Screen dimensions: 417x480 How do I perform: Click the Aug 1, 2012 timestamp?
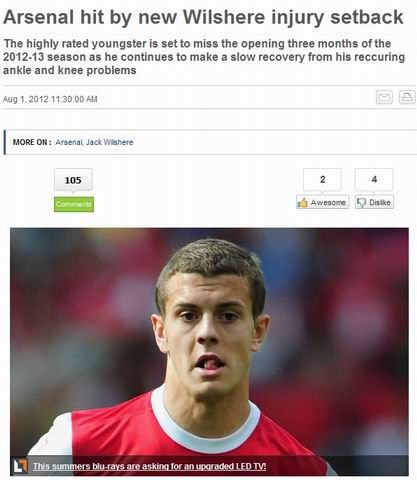(50, 99)
